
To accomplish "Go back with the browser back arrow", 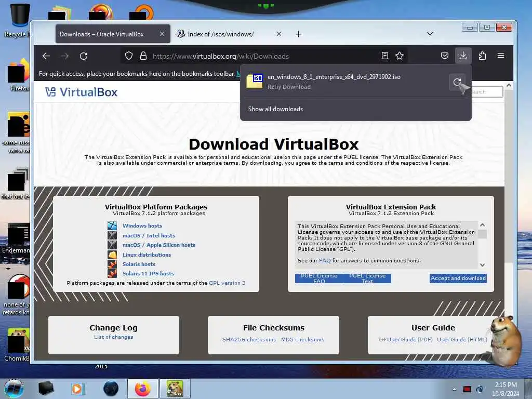I will (x=46, y=56).
